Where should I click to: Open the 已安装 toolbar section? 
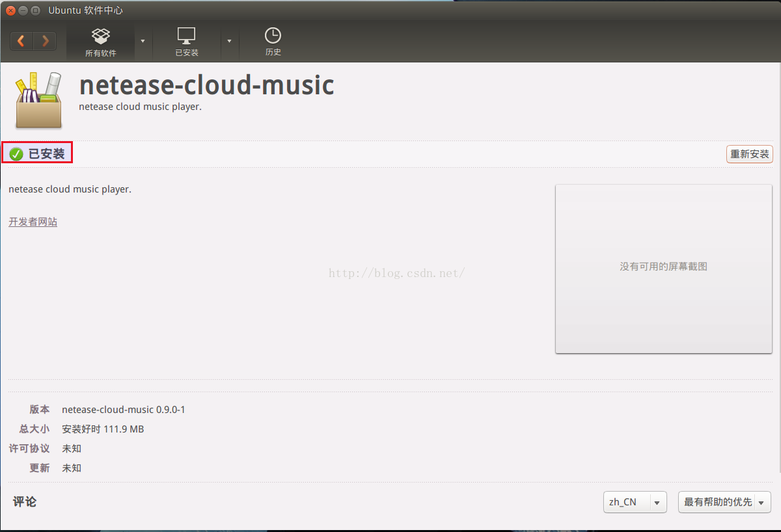coord(187,42)
